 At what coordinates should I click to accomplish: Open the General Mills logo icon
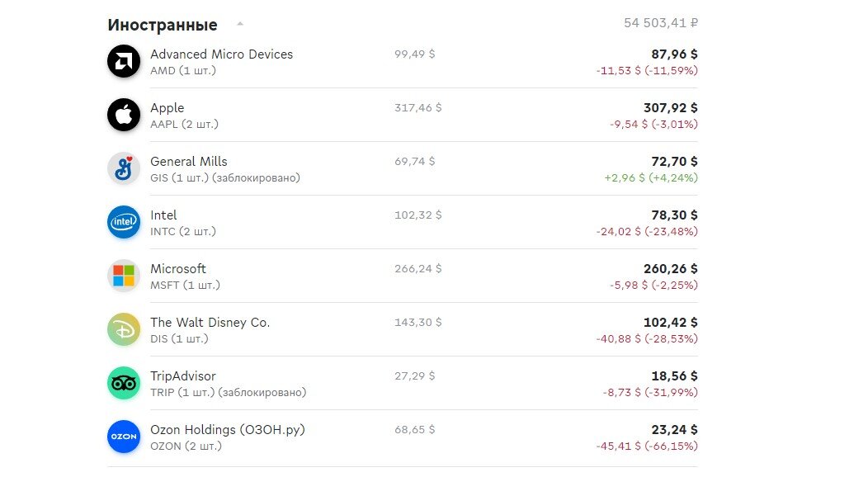point(124,169)
